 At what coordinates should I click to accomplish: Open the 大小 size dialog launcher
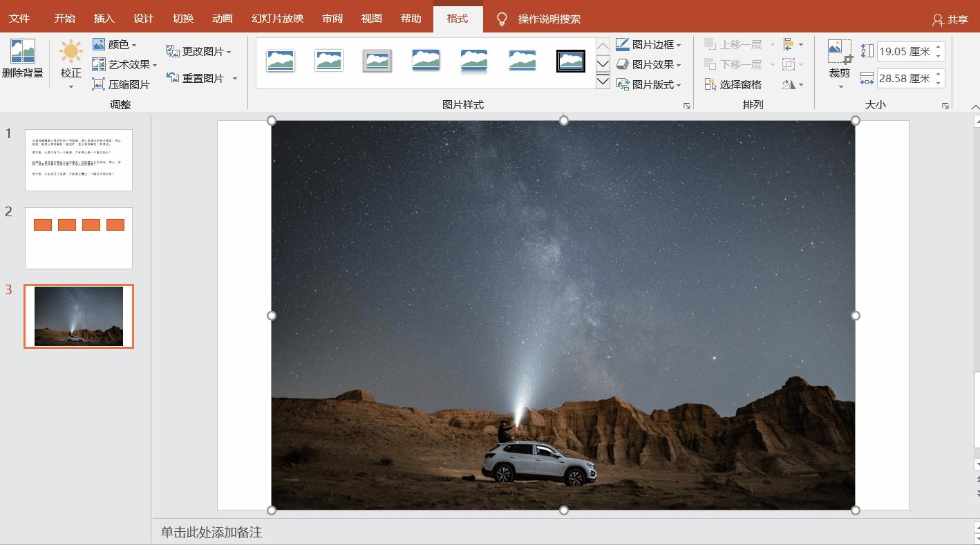(945, 106)
